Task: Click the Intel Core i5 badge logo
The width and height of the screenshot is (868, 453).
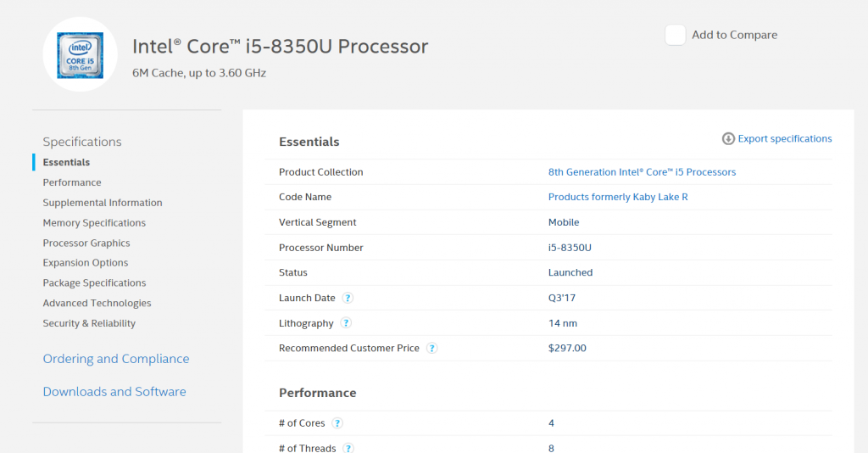Action: coord(80,55)
